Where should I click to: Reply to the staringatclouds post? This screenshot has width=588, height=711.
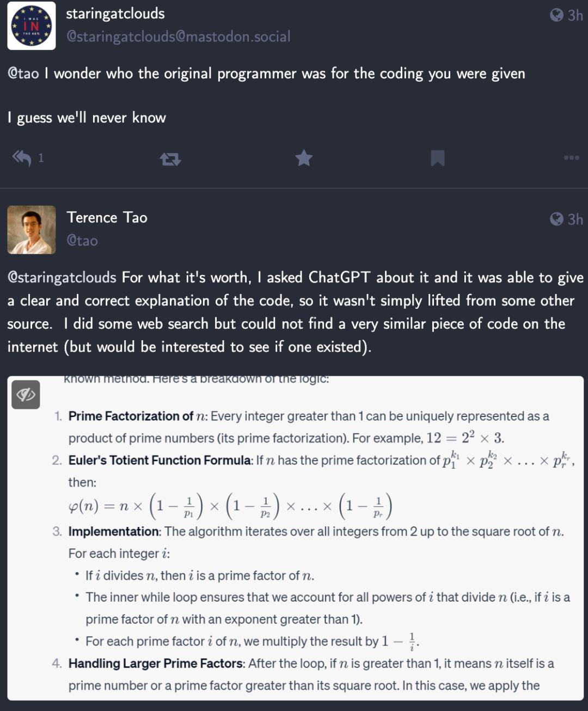point(22,158)
